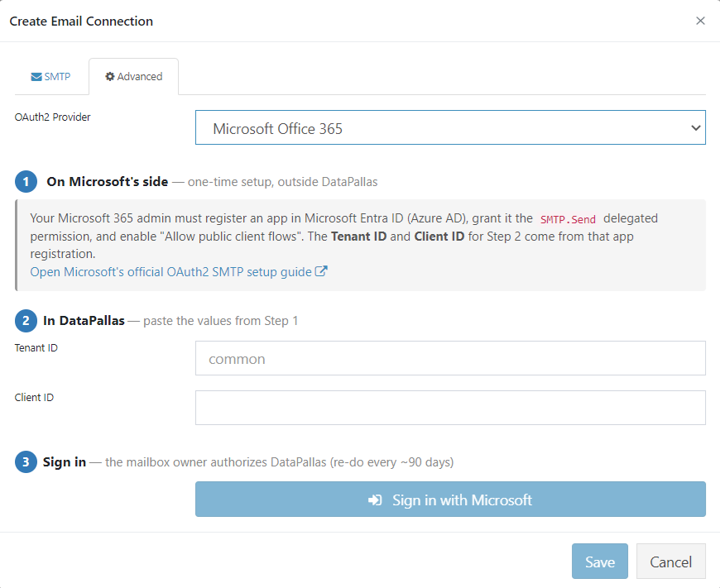Click Sign in with Microsoft button
The image size is (720, 588).
point(450,499)
